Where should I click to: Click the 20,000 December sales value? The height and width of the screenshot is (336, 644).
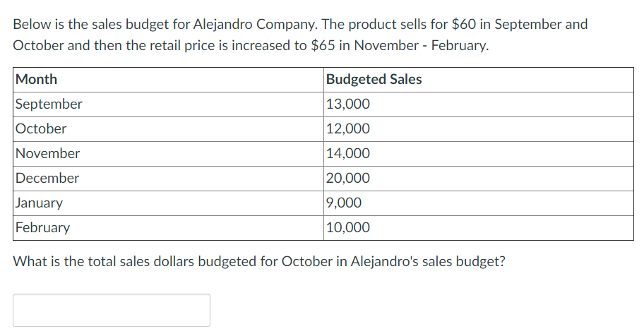tap(348, 179)
